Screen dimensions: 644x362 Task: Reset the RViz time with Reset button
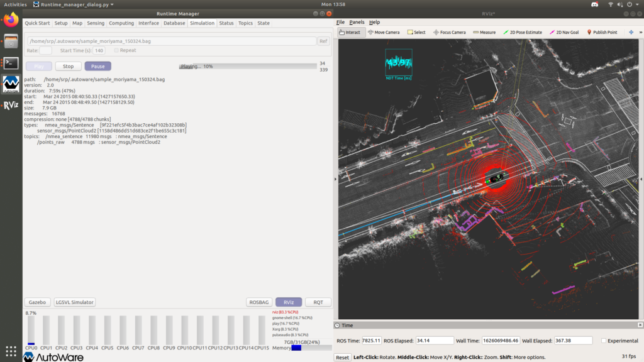pos(342,357)
